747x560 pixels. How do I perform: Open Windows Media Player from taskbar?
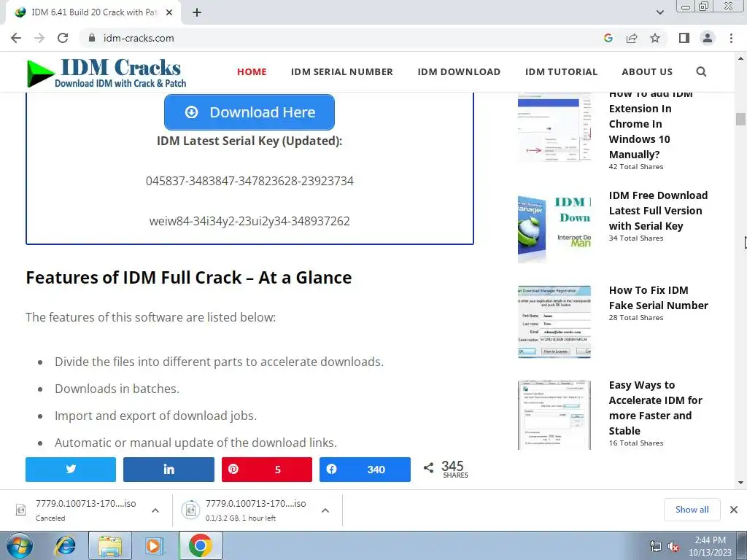pyautogui.click(x=153, y=545)
